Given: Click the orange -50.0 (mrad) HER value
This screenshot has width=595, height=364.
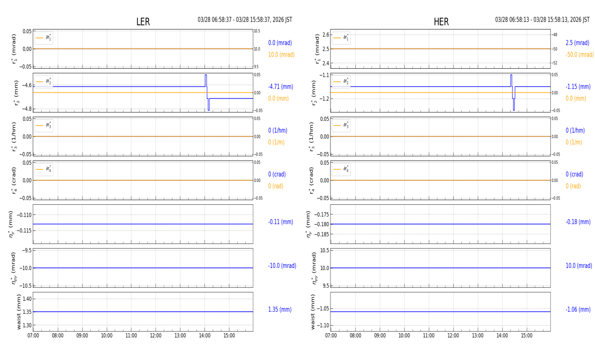Looking at the screenshot, I should tap(579, 55).
